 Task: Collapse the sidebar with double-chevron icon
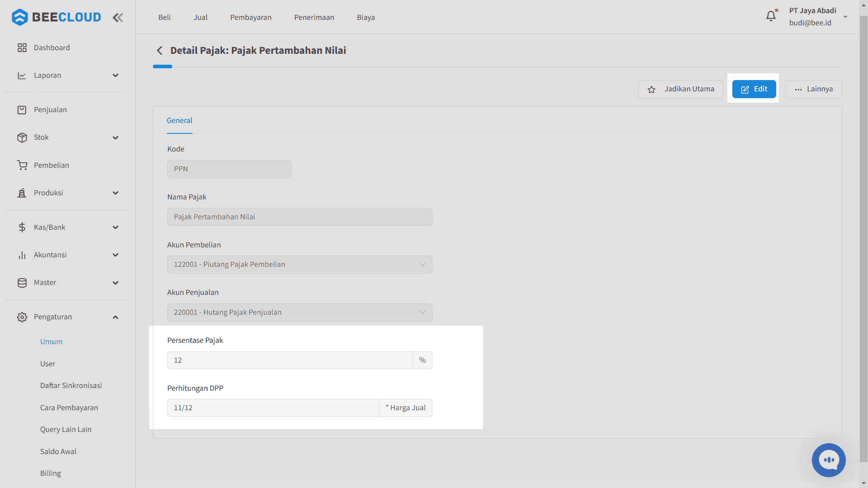click(118, 18)
